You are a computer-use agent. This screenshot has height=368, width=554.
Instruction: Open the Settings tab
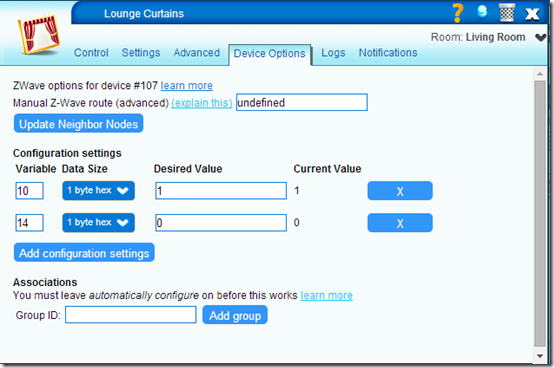pos(141,53)
